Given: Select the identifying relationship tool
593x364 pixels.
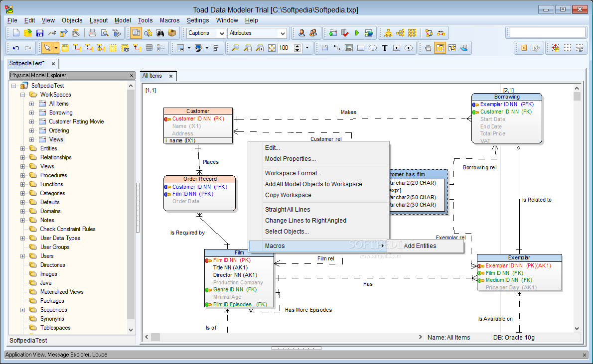Looking at the screenshot, I should tap(77, 48).
